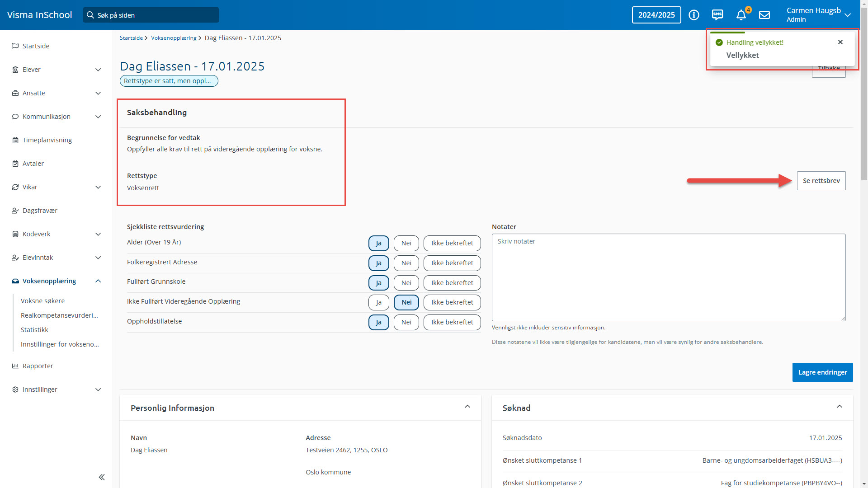Open Statistikk under Voksenopplæring

34,330
